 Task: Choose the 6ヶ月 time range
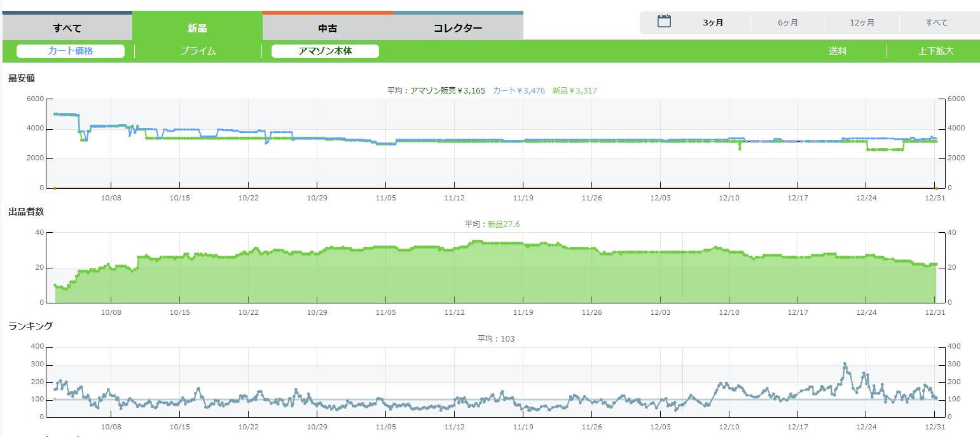pos(787,23)
